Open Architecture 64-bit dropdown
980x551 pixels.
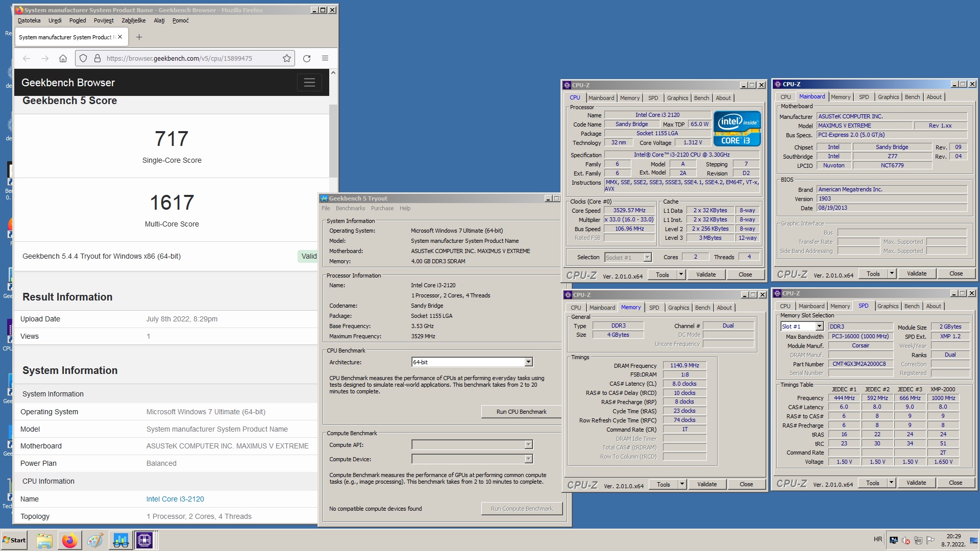point(528,362)
